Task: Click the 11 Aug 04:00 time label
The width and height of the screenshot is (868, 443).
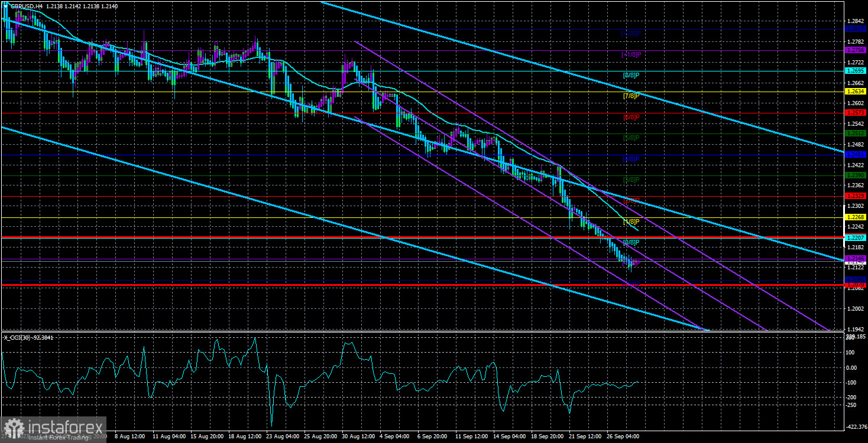Action: click(x=170, y=437)
